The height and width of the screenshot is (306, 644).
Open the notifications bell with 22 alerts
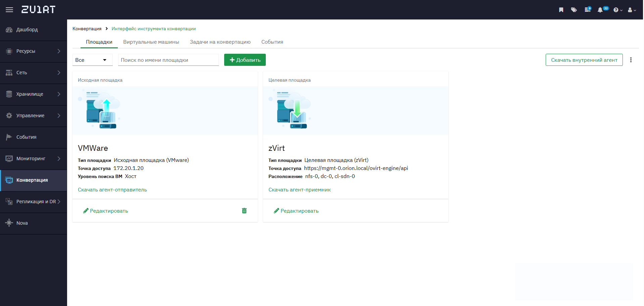pyautogui.click(x=600, y=10)
